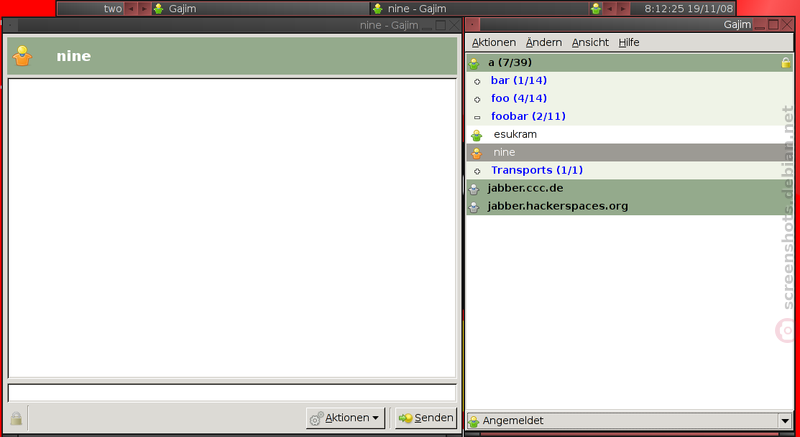Click the Senden button
The height and width of the screenshot is (437, 800).
coord(426,418)
